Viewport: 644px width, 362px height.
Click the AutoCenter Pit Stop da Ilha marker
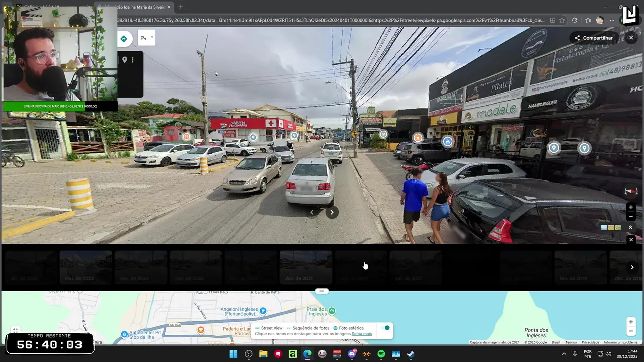click(124, 334)
